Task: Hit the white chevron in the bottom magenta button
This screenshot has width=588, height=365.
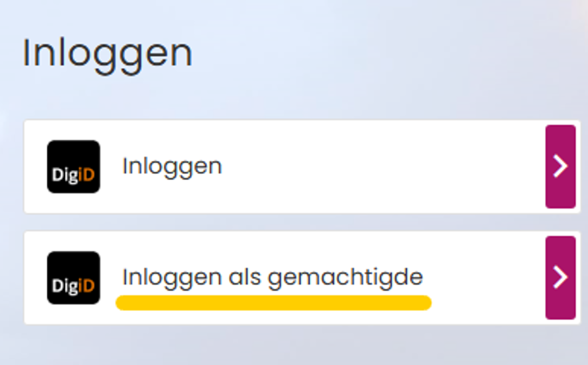Action: (x=560, y=277)
